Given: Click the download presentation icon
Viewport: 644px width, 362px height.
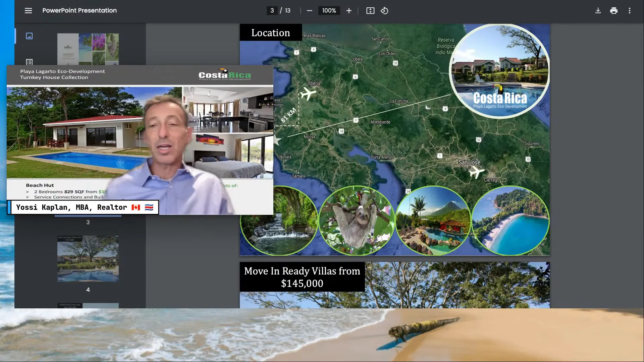Looking at the screenshot, I should tap(598, 11).
